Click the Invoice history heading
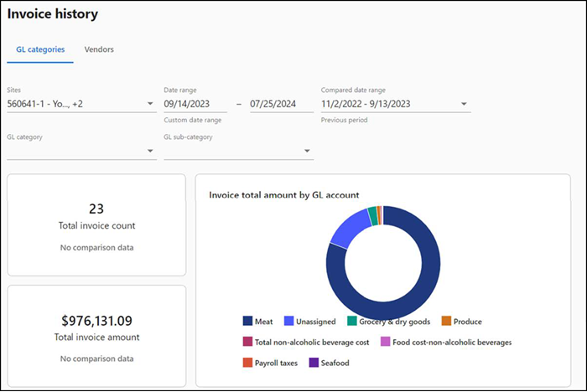The height and width of the screenshot is (392, 587). pos(52,14)
